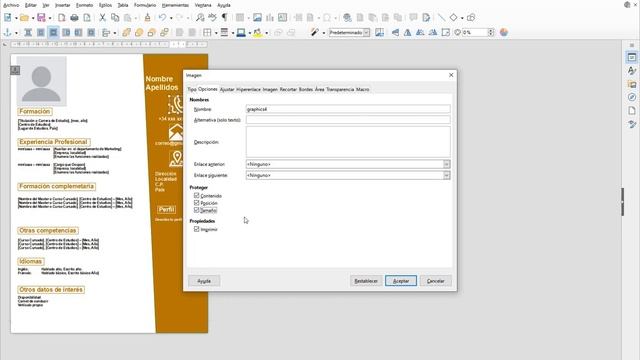Click the New document icon
Screen dimensions: 640x360
pos(8,18)
